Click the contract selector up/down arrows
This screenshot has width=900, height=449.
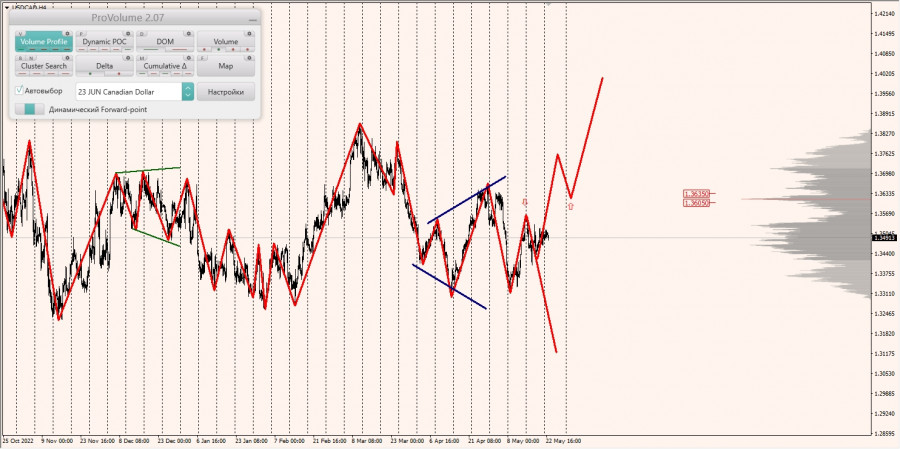coord(188,92)
